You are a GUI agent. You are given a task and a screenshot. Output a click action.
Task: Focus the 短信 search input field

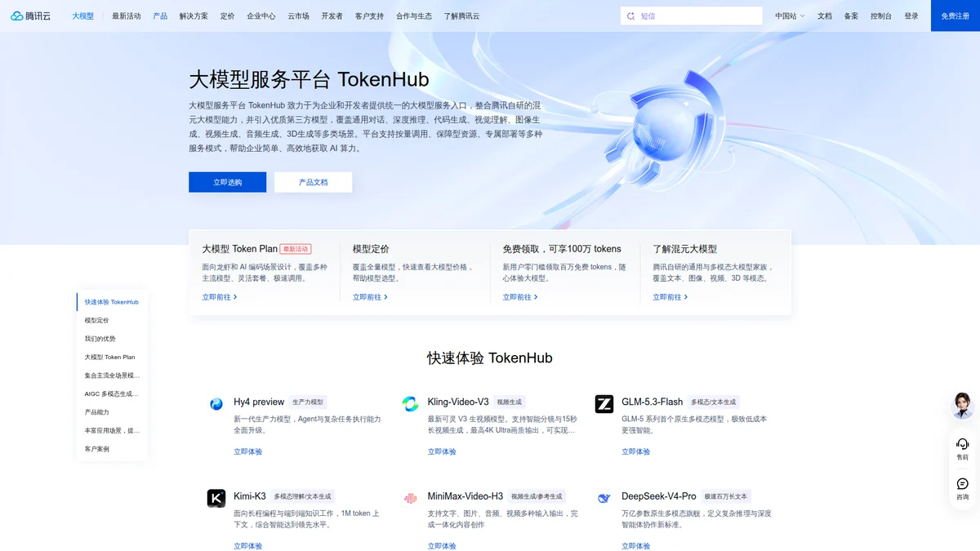692,16
